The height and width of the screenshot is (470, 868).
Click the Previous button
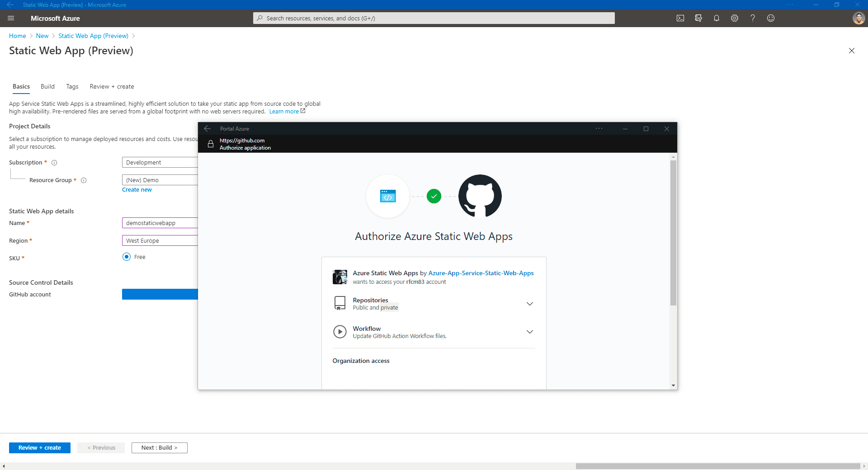coord(101,448)
